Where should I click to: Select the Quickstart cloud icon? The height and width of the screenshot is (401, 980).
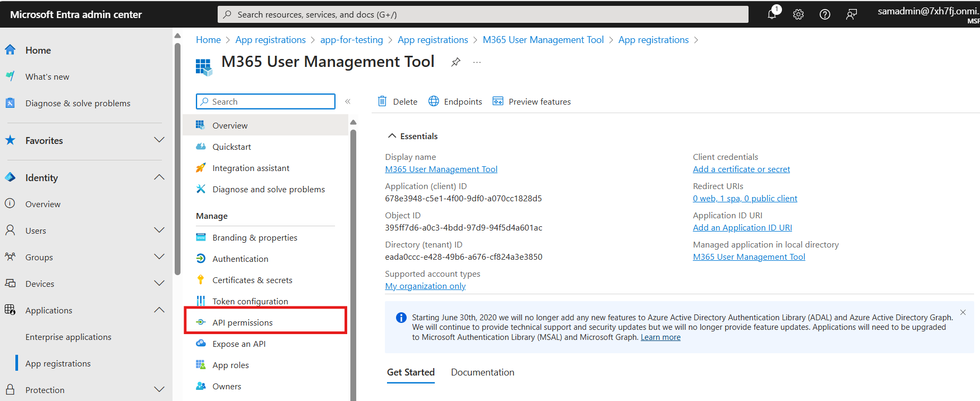click(201, 147)
